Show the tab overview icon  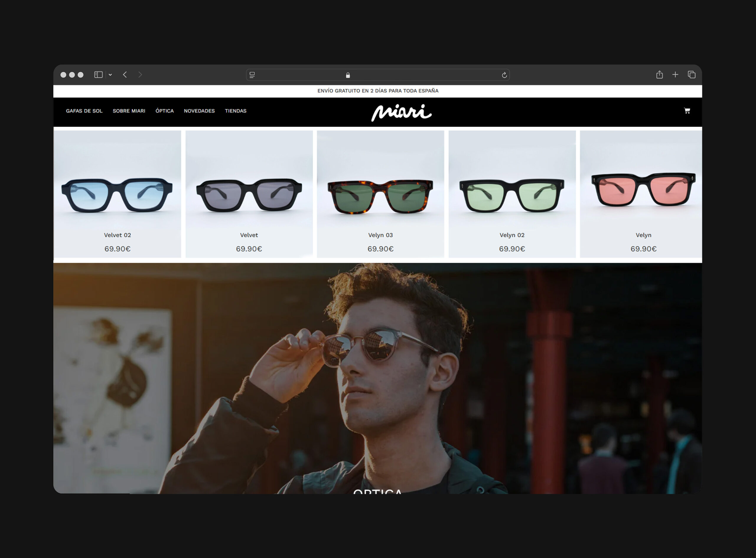coord(691,75)
